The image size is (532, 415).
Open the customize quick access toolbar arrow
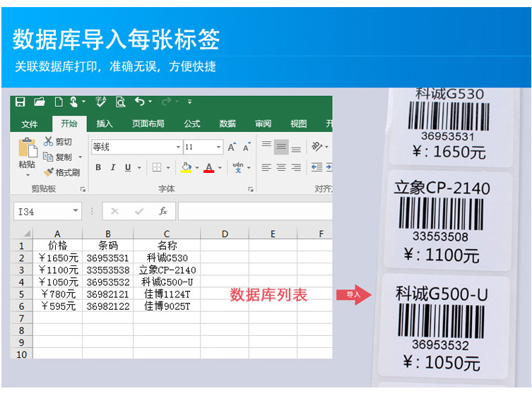189,102
